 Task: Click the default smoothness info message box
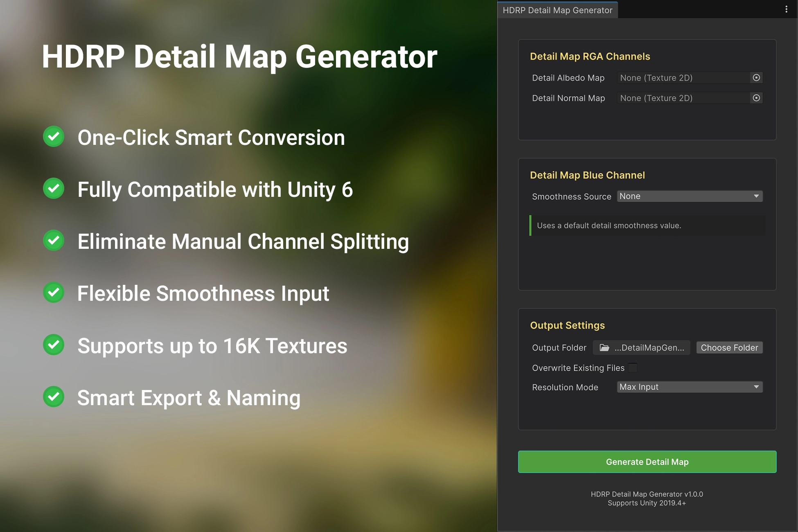647,225
